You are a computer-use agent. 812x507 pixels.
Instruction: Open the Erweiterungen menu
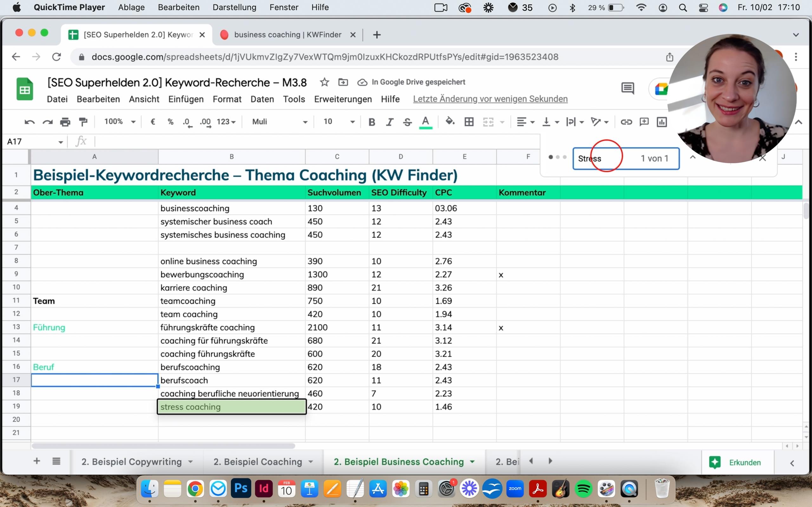(x=343, y=99)
